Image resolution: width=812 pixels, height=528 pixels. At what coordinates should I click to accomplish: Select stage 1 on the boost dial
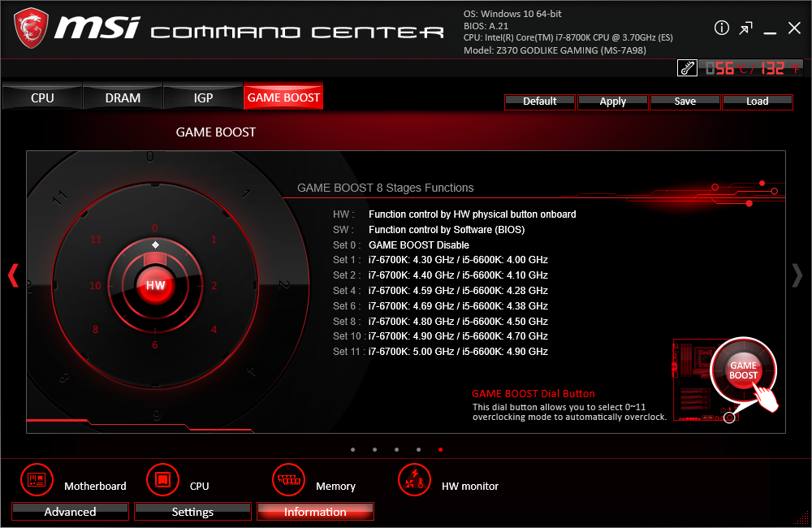pos(214,240)
